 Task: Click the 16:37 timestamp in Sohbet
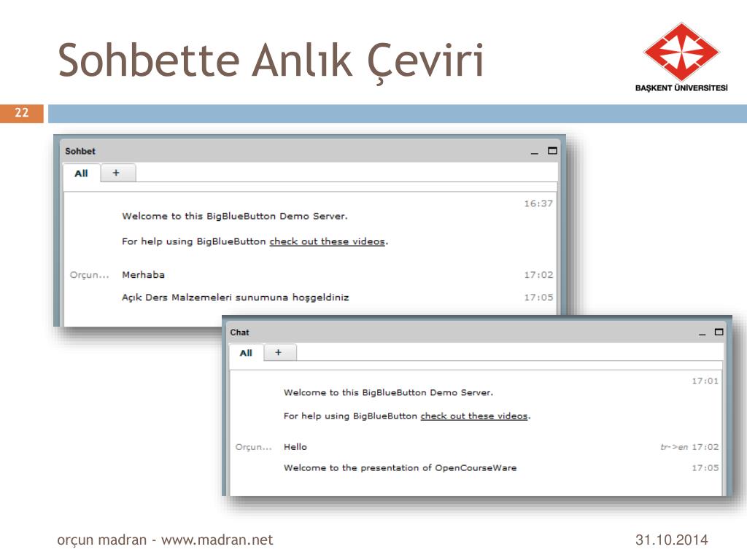click(x=538, y=204)
